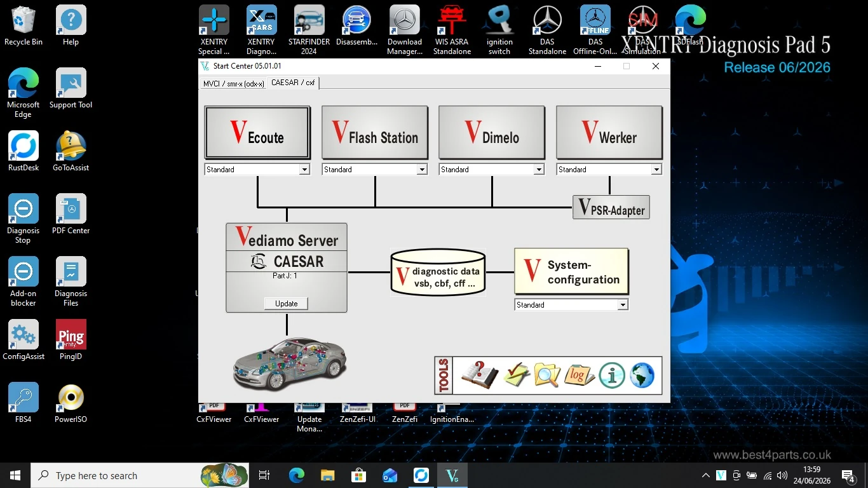Screen dimensions: 868x488
Task: Open GoToAssist desktop icon
Action: click(x=71, y=152)
